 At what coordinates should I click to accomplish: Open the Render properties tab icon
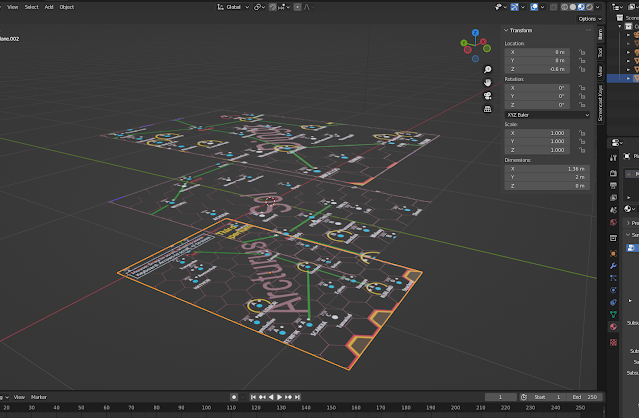tap(613, 174)
